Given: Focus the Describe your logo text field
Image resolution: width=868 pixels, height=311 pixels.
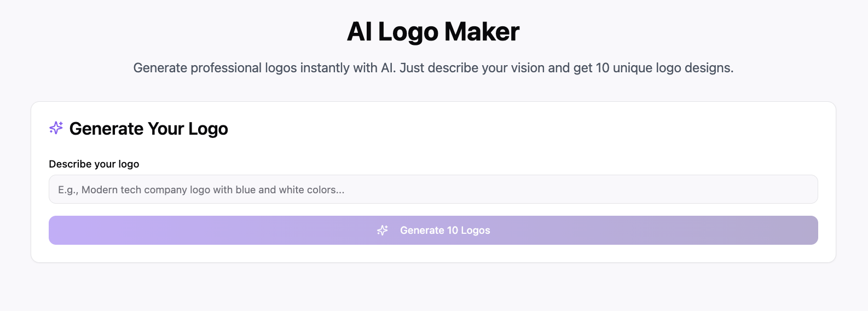Looking at the screenshot, I should [433, 189].
